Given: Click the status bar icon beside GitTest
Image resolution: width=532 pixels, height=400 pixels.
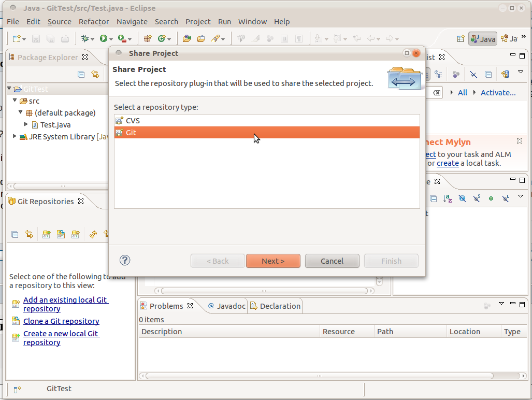Looking at the screenshot, I should tap(17, 389).
